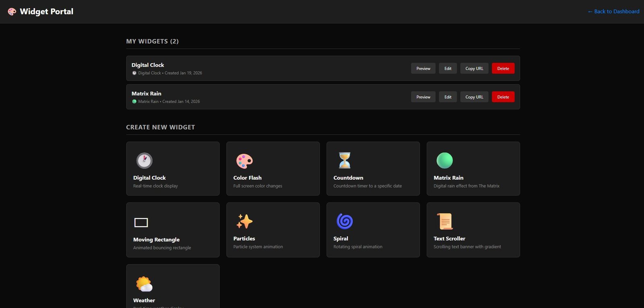Copy URL for the Digital Clock widget
The height and width of the screenshot is (308, 644).
coord(474,68)
